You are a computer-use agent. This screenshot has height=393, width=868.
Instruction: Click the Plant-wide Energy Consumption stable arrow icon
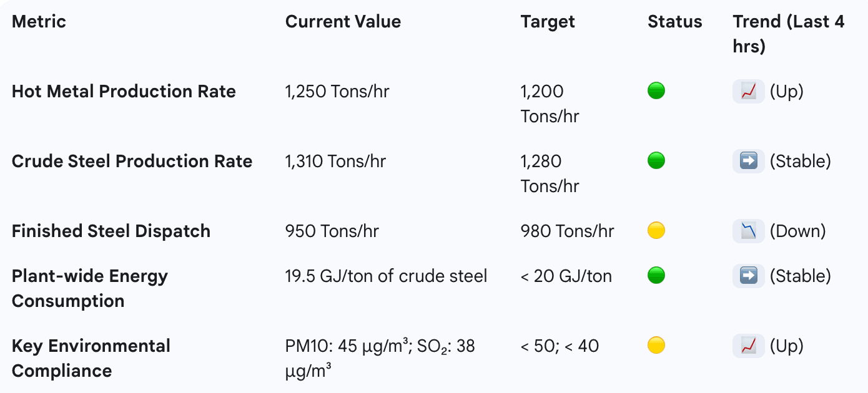pos(748,276)
